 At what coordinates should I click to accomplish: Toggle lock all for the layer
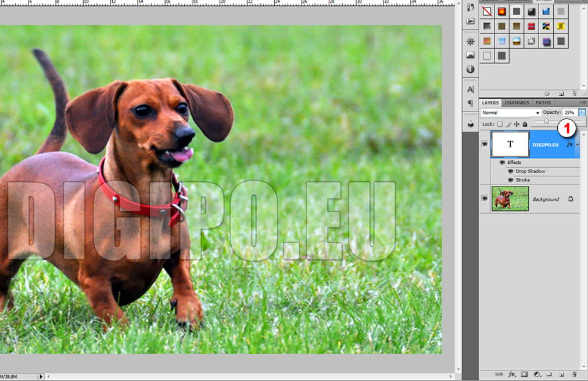525,124
